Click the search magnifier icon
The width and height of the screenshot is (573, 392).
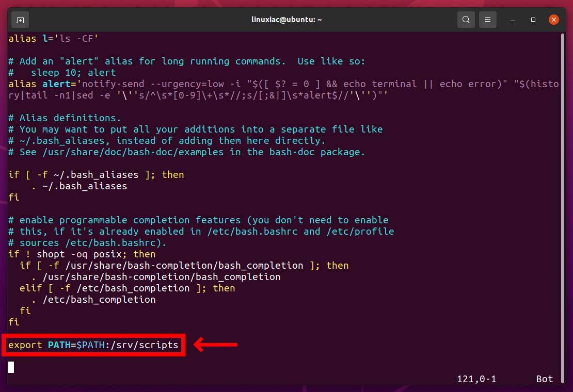(466, 20)
